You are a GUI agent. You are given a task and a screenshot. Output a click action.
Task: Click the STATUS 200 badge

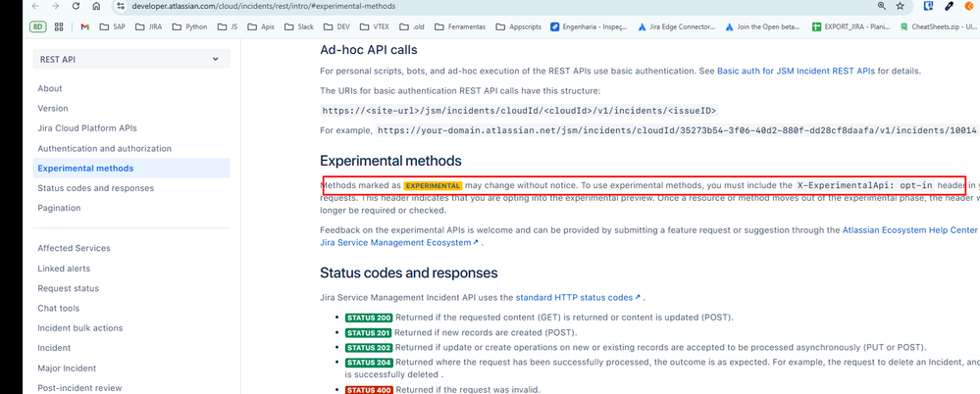tap(369, 318)
